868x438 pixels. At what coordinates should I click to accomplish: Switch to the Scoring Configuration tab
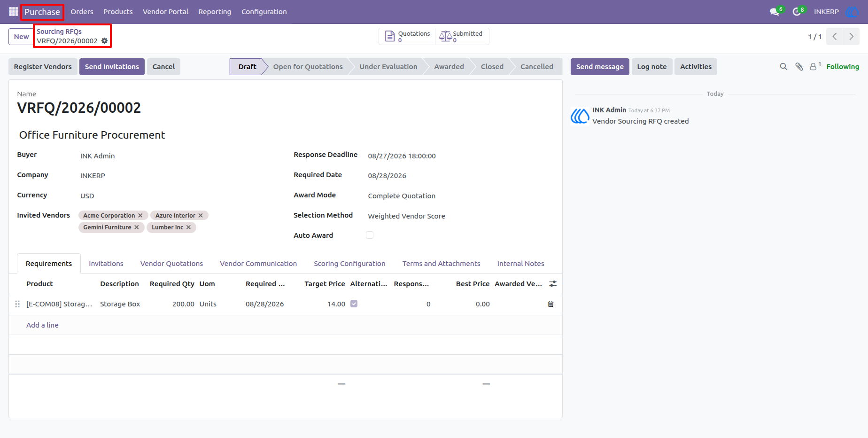349,264
